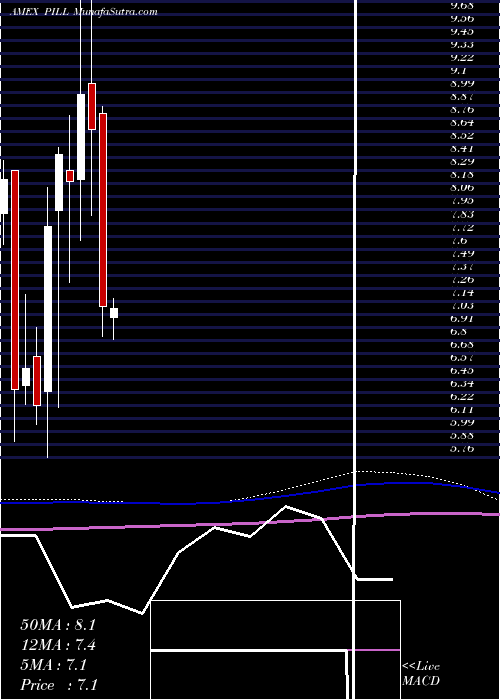Screen dimensions: 500x700
Task: Click the 7.14 price axis label
Action: tap(462, 292)
